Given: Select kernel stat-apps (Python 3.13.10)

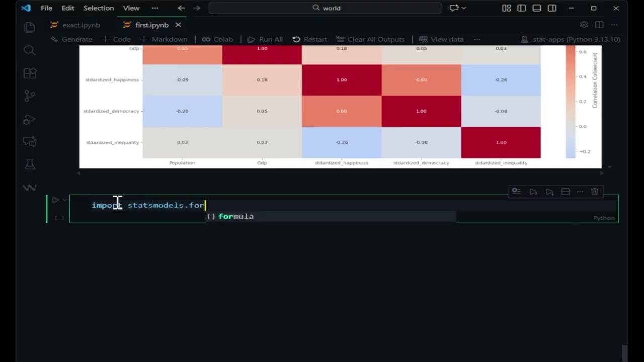Looking at the screenshot, I should [571, 39].
